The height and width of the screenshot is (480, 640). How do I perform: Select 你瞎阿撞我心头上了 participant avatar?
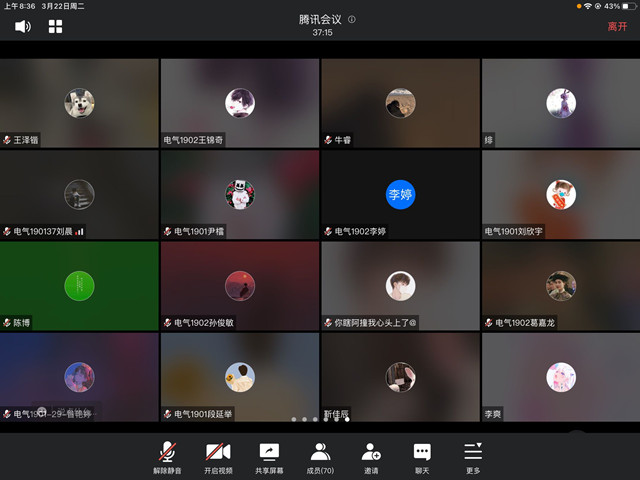coord(400,286)
